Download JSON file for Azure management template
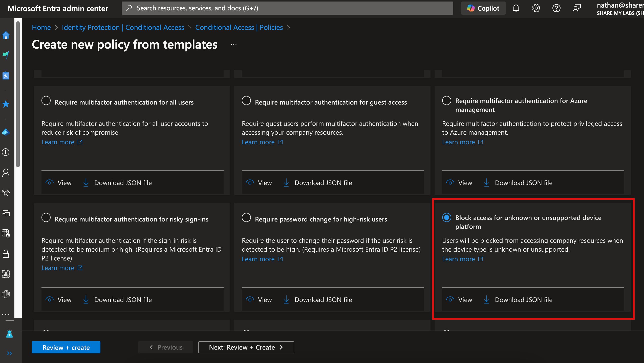Viewport: 644px width, 363px height. 518,183
